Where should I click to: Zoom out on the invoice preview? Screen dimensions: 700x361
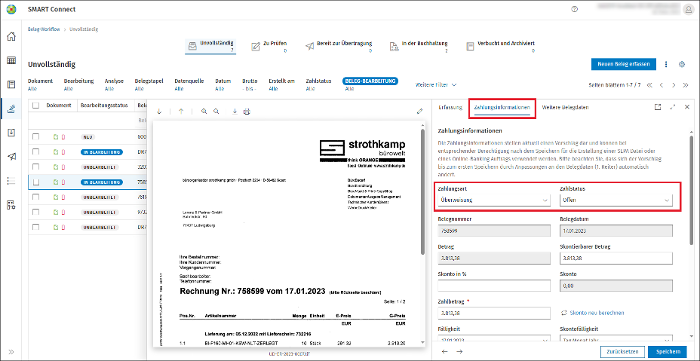[217, 112]
